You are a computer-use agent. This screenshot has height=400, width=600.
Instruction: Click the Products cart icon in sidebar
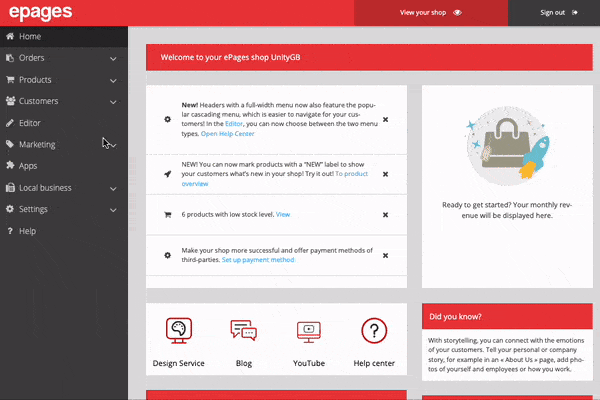coord(10,79)
